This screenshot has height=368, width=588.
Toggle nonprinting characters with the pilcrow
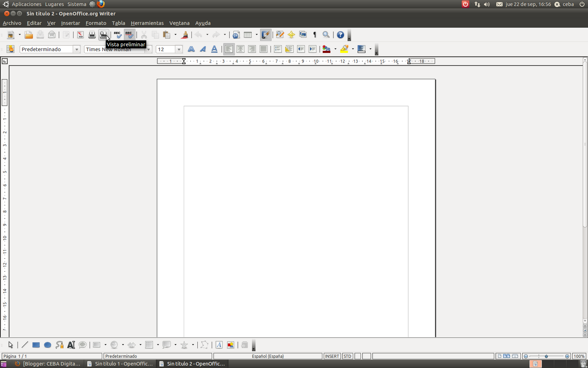315,35
